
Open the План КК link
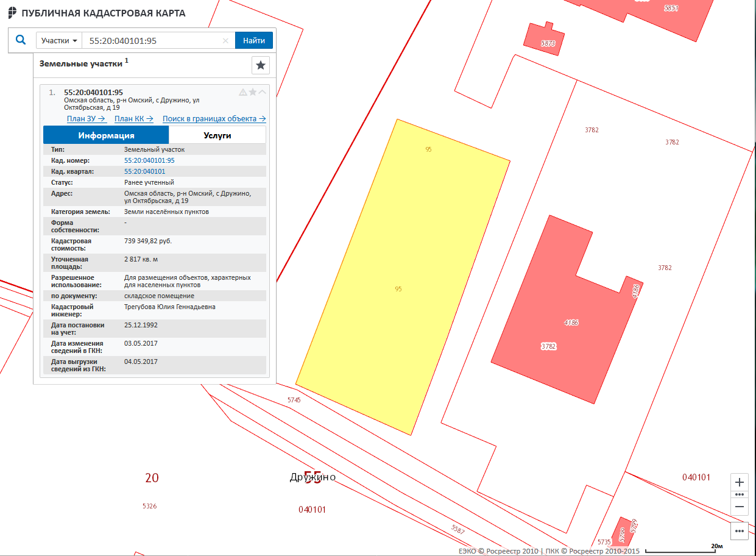pos(133,119)
